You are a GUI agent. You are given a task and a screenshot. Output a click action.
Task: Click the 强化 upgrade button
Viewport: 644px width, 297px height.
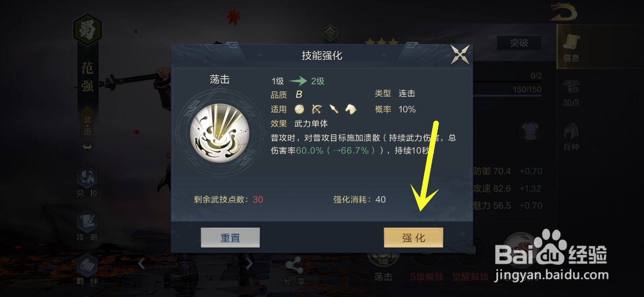(413, 237)
